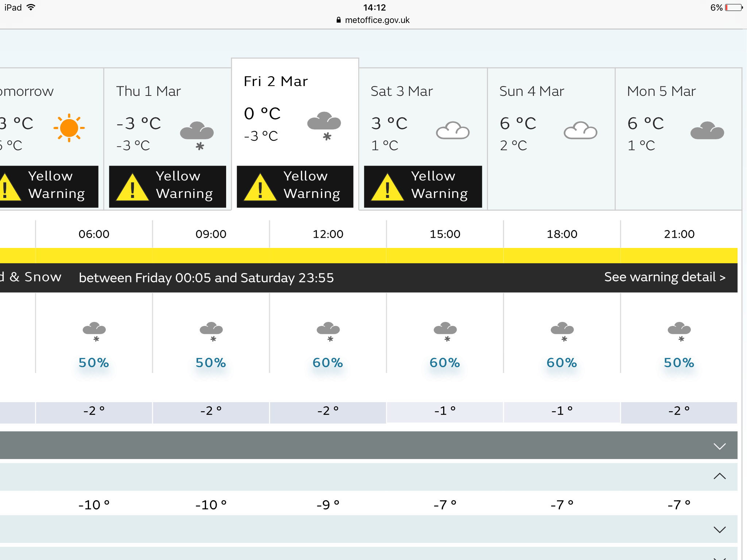This screenshot has width=747, height=560.
Task: Click the yellow warning bar under 15:00
Action: pos(445,255)
